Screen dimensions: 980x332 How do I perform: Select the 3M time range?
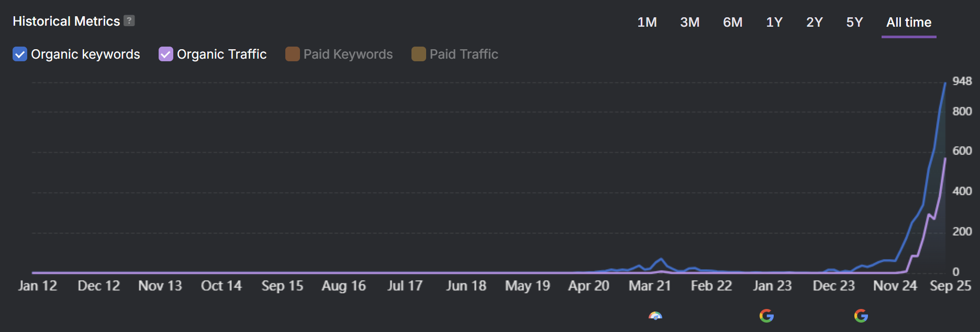pos(689,23)
